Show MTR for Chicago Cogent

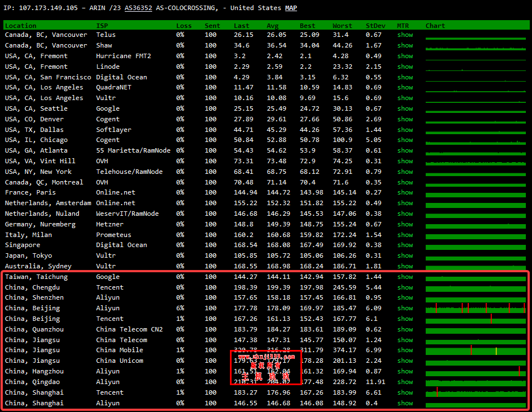click(405, 140)
